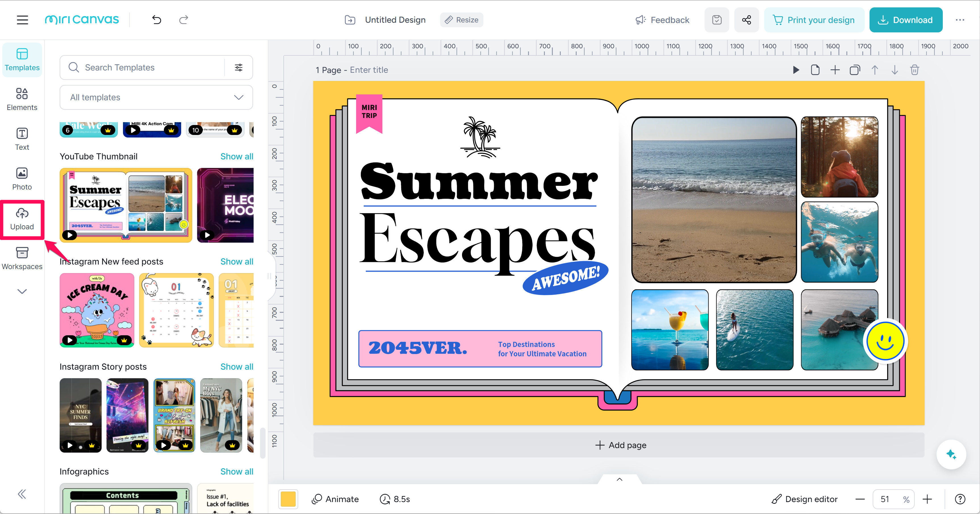Click the redo arrow icon

click(x=184, y=20)
